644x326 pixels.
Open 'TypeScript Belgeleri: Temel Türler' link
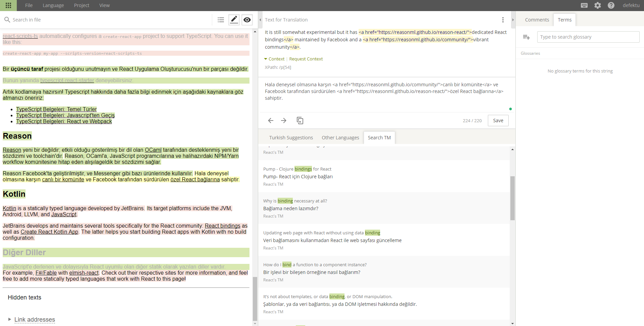(x=56, y=109)
